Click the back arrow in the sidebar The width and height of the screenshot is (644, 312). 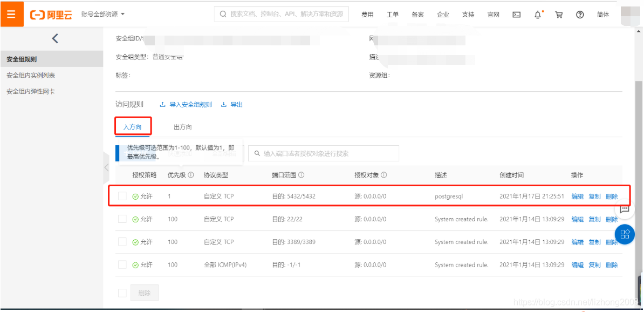[x=55, y=39]
